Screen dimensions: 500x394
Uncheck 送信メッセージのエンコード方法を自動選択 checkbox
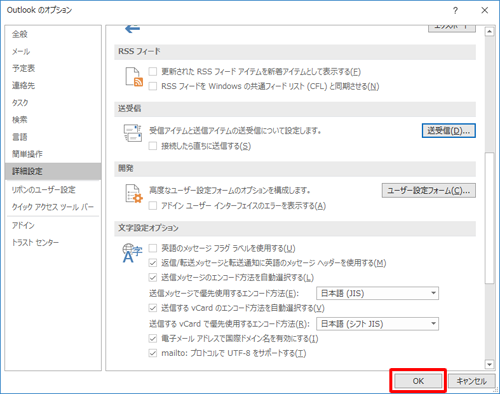[x=153, y=277]
